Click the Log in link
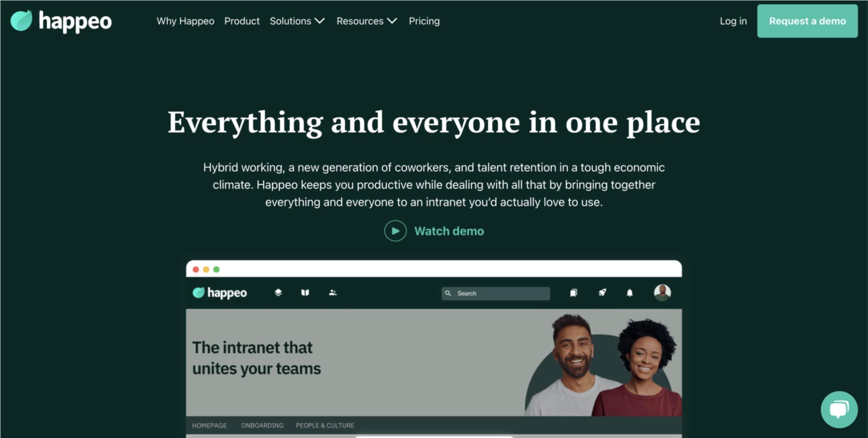The image size is (868, 438). 733,21
